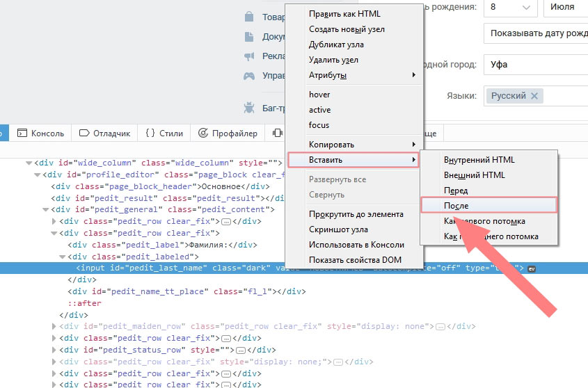This screenshot has height=388, width=588.
Task: Collapse the profile_editor div node
Action: tap(37, 175)
